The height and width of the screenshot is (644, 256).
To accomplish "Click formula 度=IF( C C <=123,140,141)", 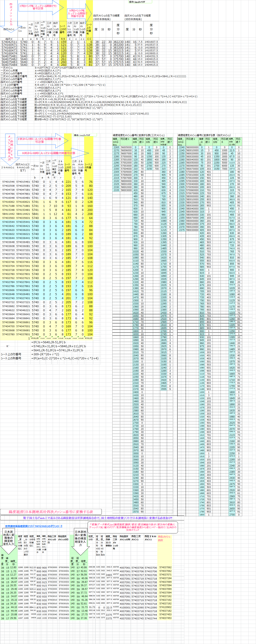I will pos(51,111).
